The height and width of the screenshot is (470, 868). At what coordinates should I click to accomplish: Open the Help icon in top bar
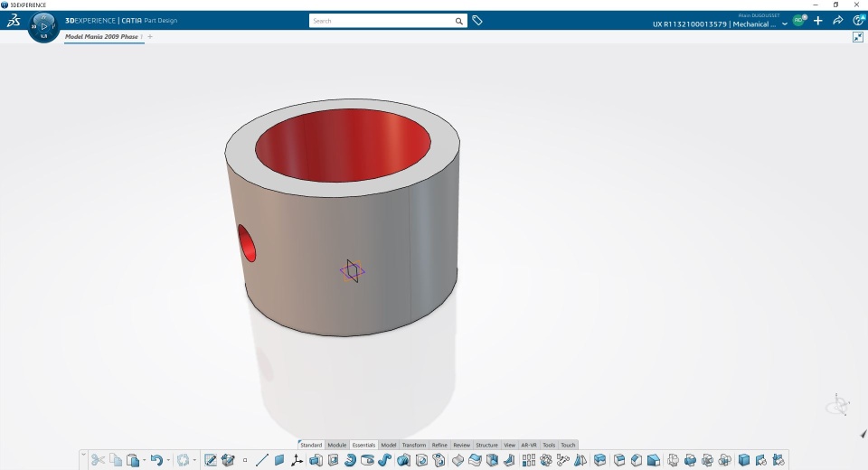click(859, 21)
